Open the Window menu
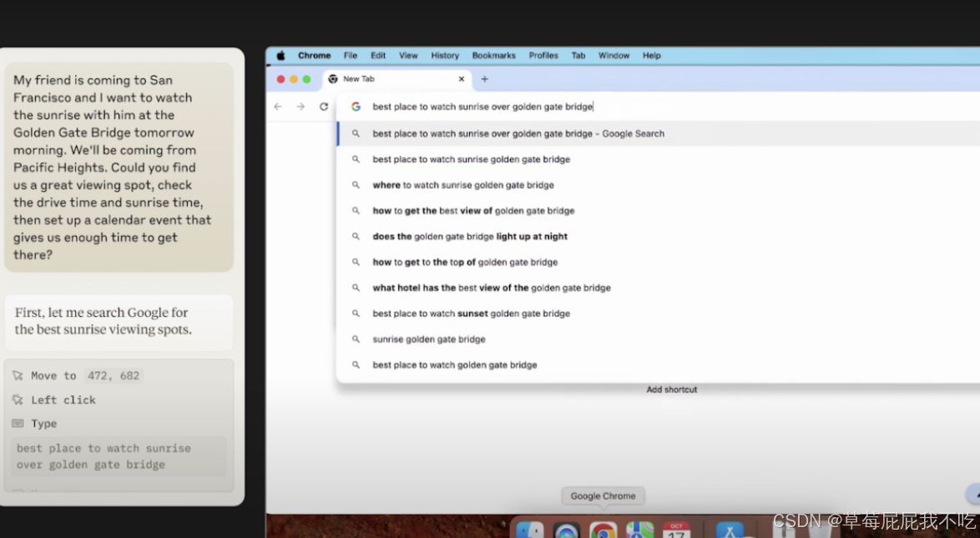 tap(614, 56)
